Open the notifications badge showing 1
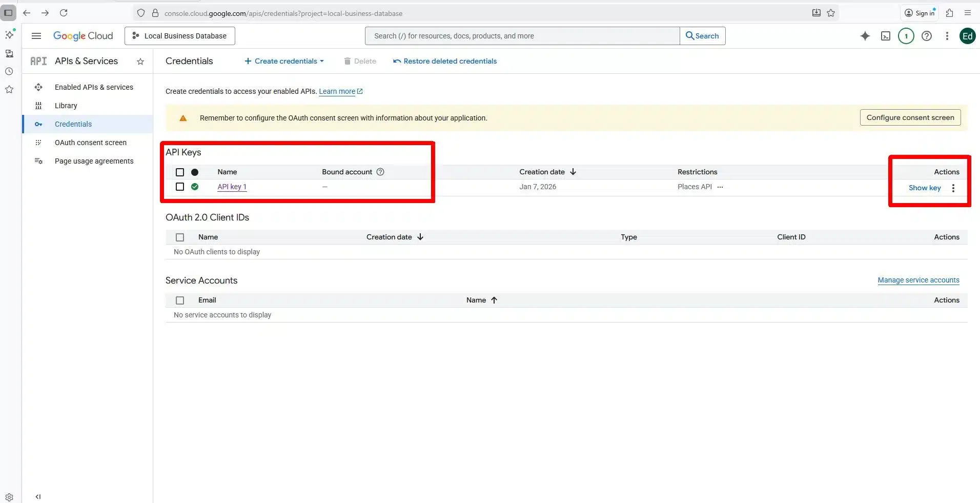Viewport: 980px width, 503px height. coord(906,36)
